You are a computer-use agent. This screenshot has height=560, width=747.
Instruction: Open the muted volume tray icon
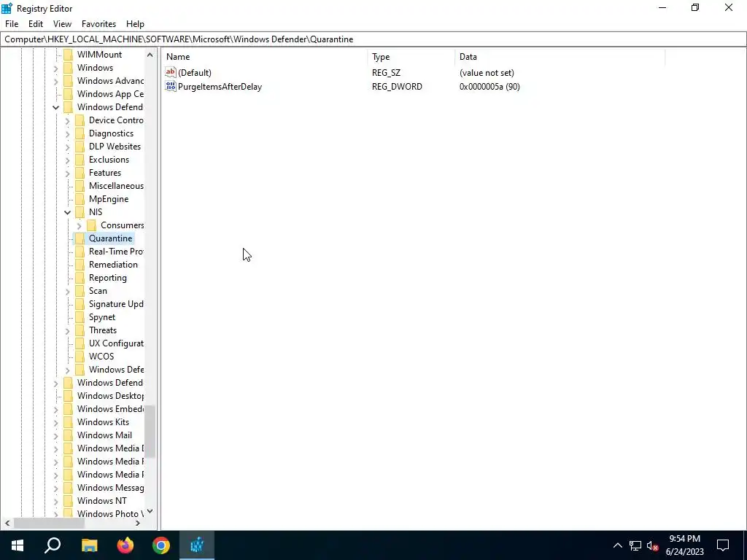point(653,545)
